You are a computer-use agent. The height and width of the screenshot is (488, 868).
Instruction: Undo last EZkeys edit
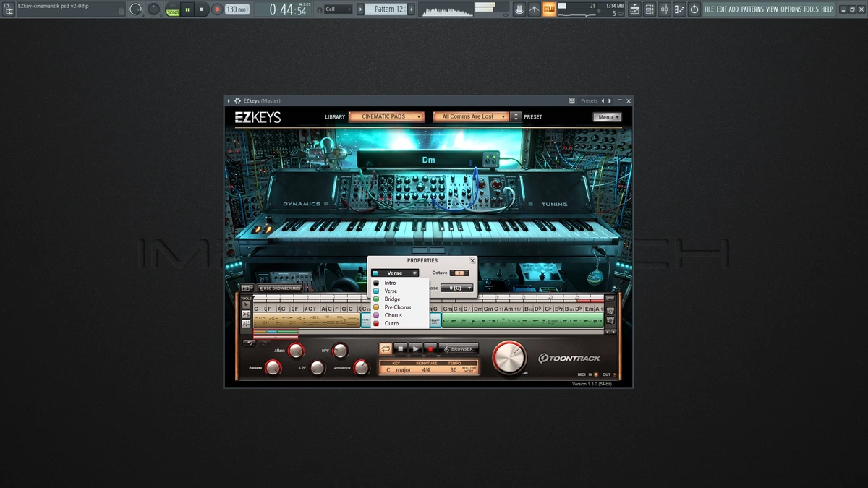coord(249,343)
